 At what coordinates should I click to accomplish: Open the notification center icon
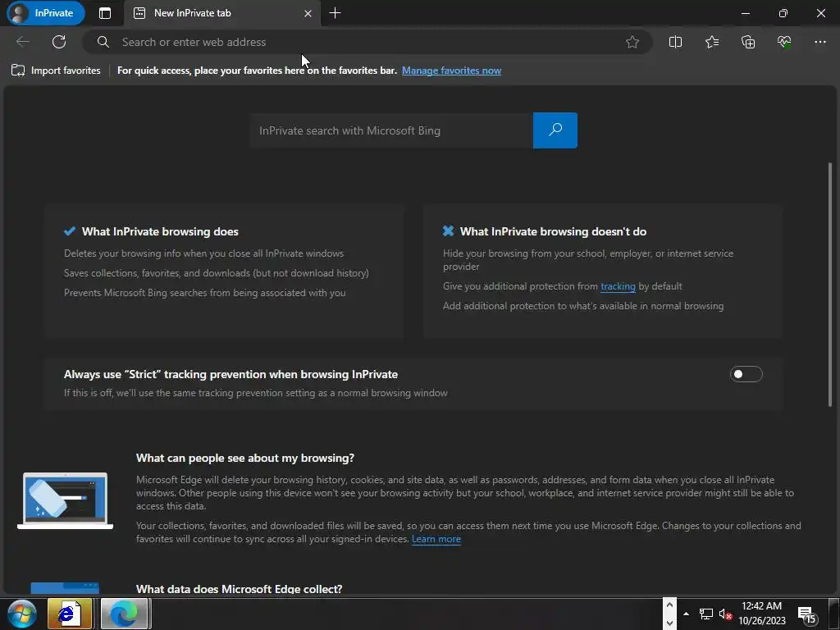coord(807,614)
